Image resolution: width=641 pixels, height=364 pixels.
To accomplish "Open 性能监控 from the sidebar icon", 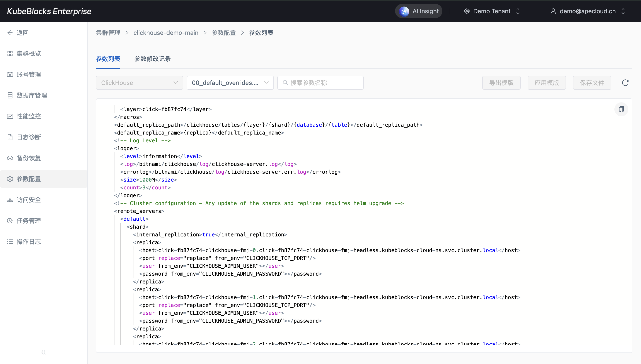I will [10, 116].
